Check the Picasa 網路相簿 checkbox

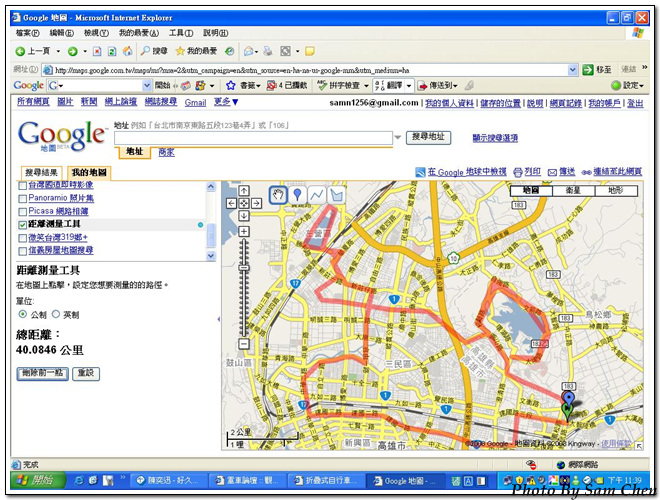tap(23, 211)
